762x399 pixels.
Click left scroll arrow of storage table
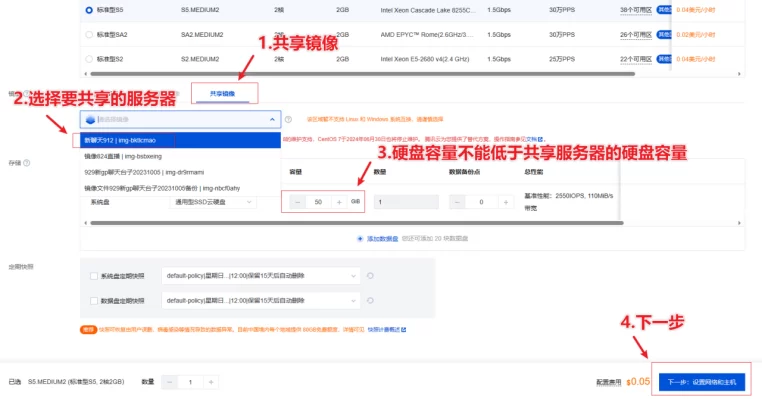86,223
